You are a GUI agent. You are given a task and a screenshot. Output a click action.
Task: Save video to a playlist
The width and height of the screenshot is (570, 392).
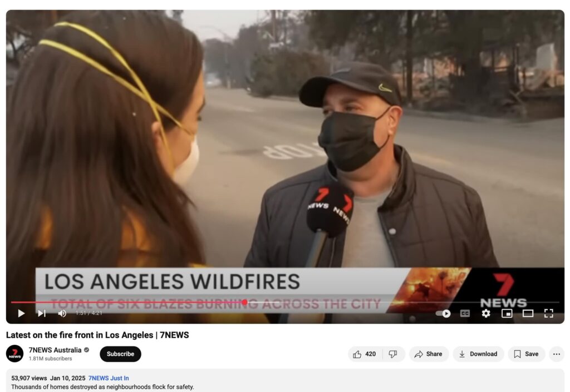[x=527, y=354]
